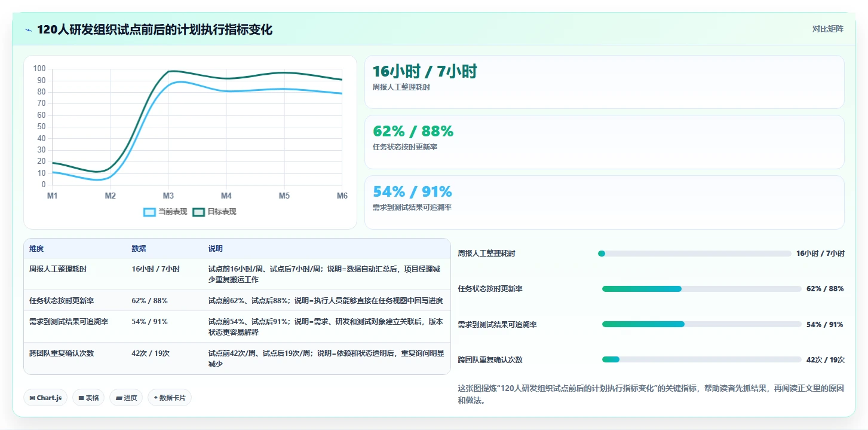Click progress value 42次 / 19次 at bar end
This screenshot has width=868, height=430.
826,359
